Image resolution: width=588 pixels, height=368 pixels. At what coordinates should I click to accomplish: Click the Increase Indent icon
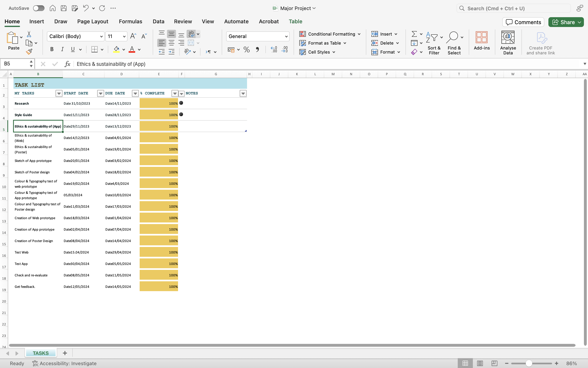171,52
